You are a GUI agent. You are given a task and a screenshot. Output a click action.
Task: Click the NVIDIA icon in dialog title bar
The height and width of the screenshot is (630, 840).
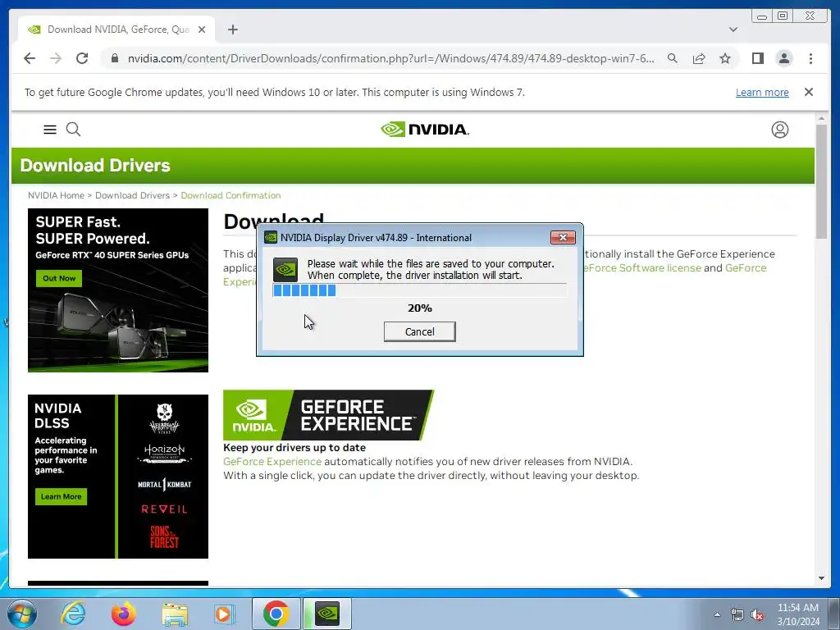[271, 237]
